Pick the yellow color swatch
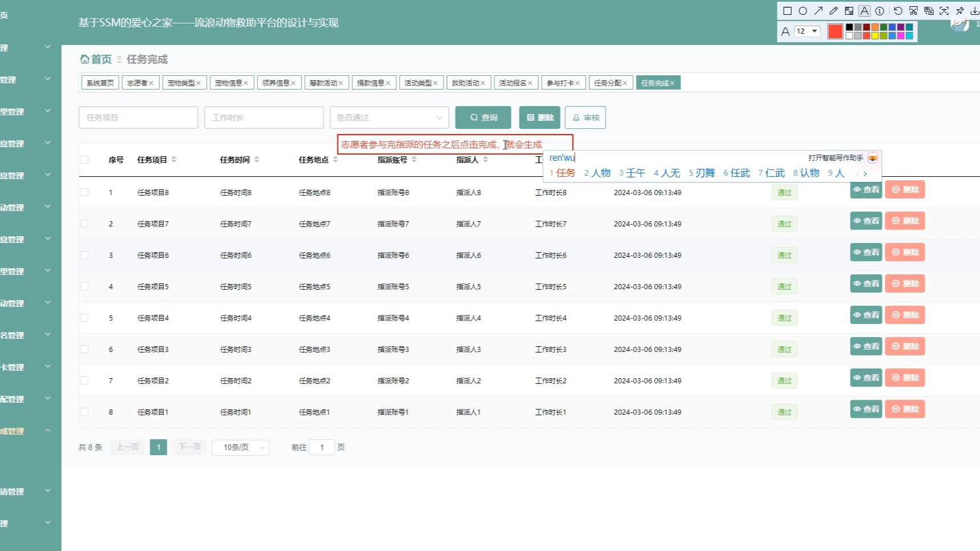Screen dimensions: 980x551 click(x=875, y=35)
